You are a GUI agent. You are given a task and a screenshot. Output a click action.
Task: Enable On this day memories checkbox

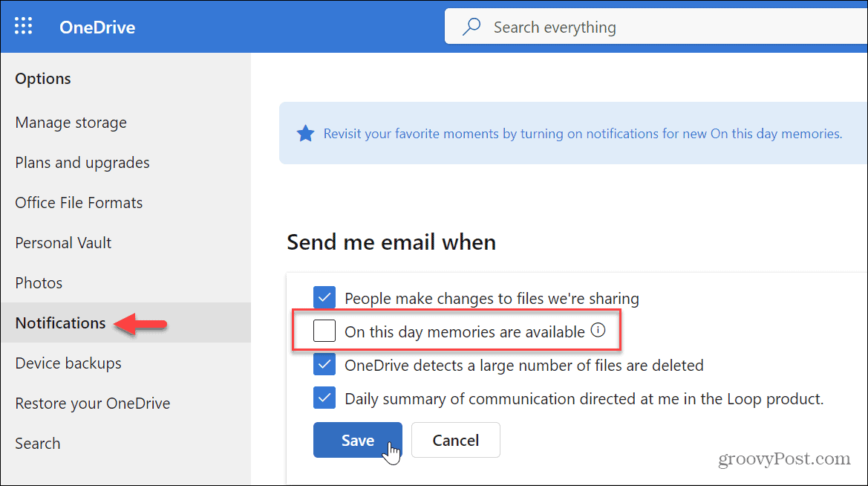pyautogui.click(x=324, y=331)
